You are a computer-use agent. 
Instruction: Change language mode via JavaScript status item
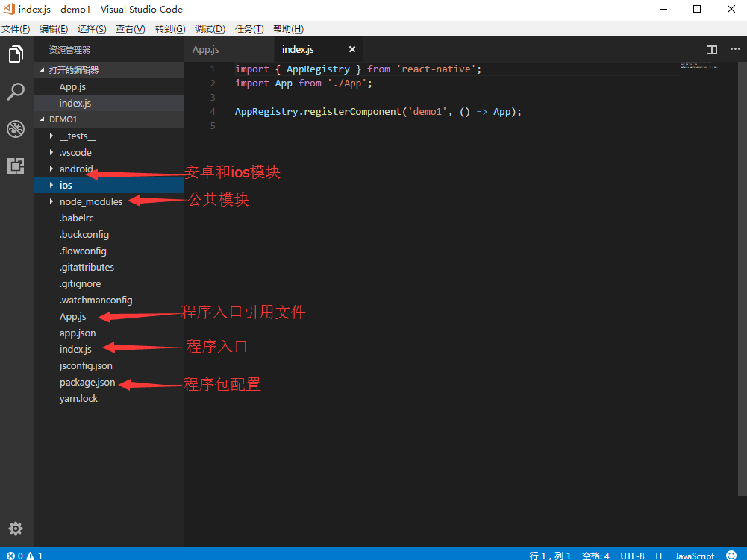coord(695,556)
